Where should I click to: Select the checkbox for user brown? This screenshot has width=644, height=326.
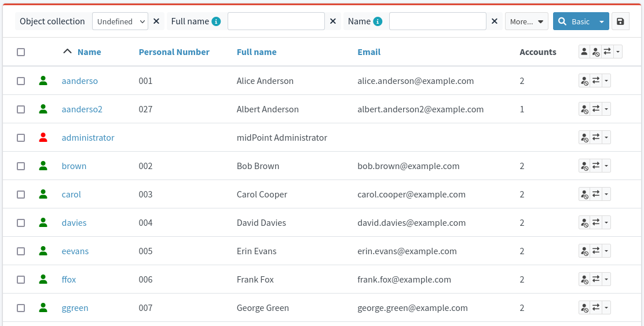[x=21, y=166]
